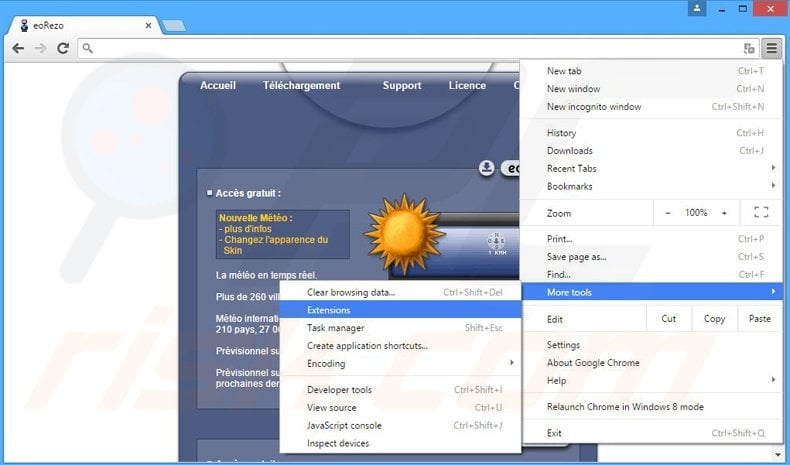The width and height of the screenshot is (790, 465).
Task: Choose New window from the menu
Action: pyautogui.click(x=652, y=89)
